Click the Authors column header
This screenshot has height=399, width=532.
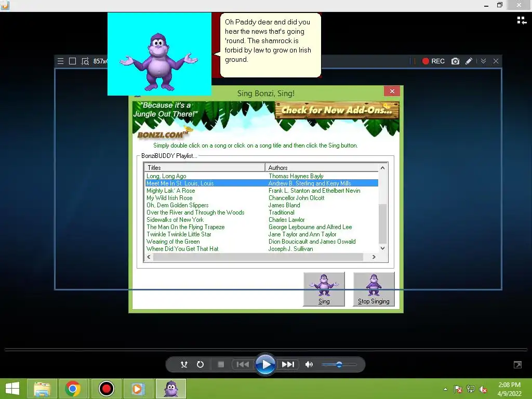322,168
